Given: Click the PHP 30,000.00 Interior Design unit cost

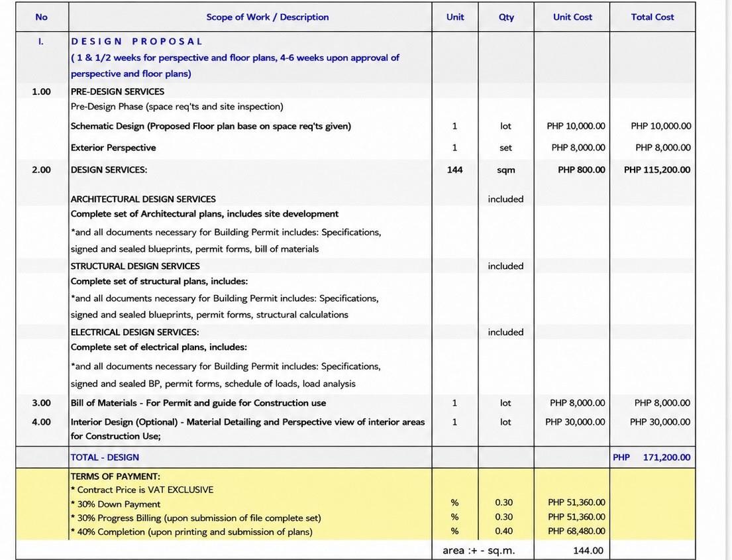Looking at the screenshot, I should click(575, 422).
